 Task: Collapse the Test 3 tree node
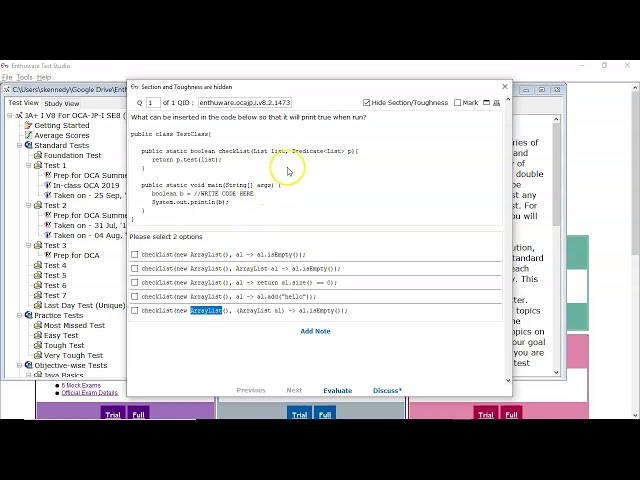[x=29, y=245]
